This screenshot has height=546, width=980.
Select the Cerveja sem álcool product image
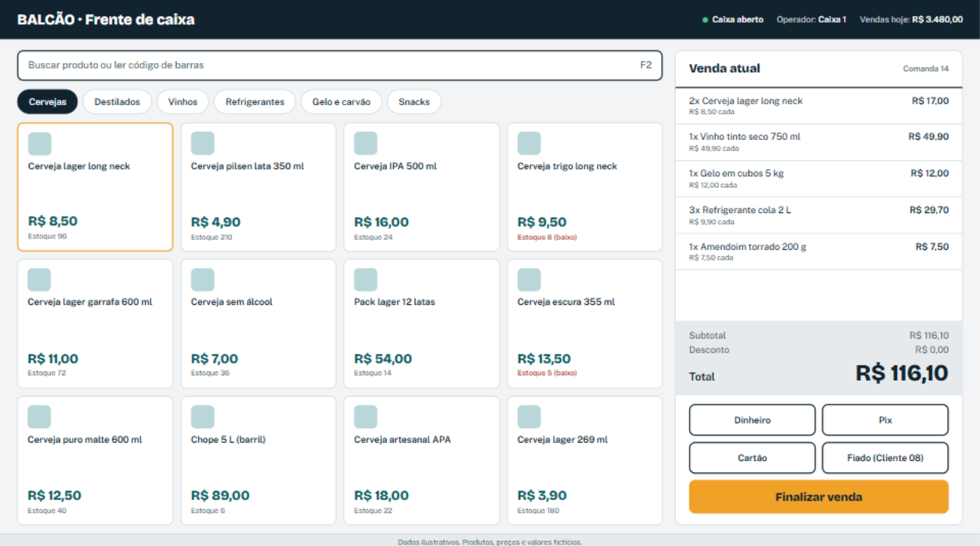click(203, 280)
